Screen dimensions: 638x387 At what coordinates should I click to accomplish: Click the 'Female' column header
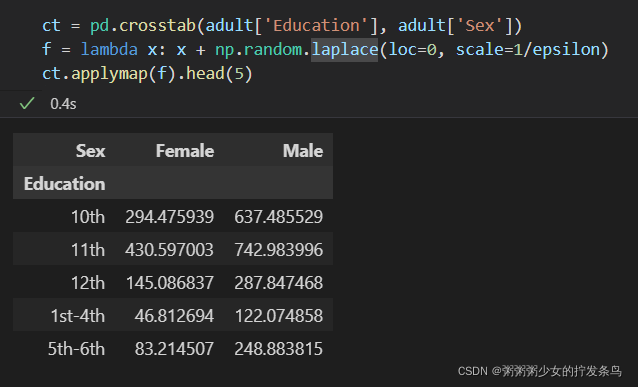(185, 151)
